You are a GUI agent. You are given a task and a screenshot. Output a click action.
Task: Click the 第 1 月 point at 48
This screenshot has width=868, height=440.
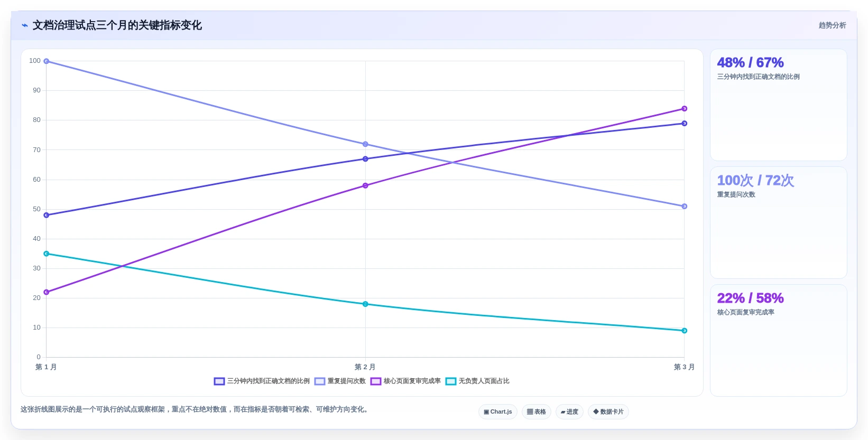47,215
